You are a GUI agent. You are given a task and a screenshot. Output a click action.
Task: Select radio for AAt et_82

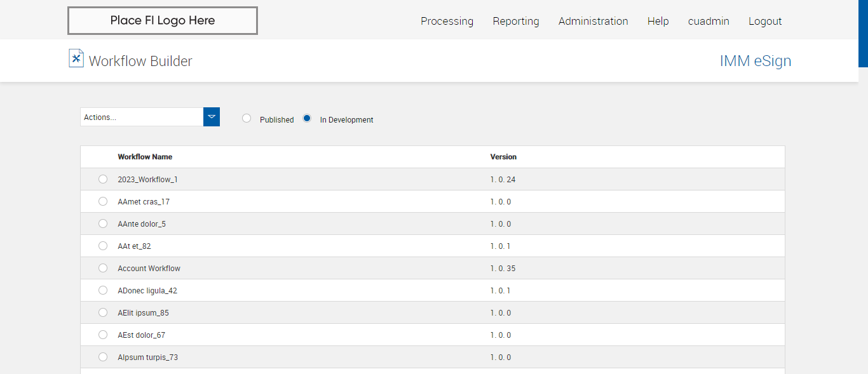pyautogui.click(x=103, y=246)
